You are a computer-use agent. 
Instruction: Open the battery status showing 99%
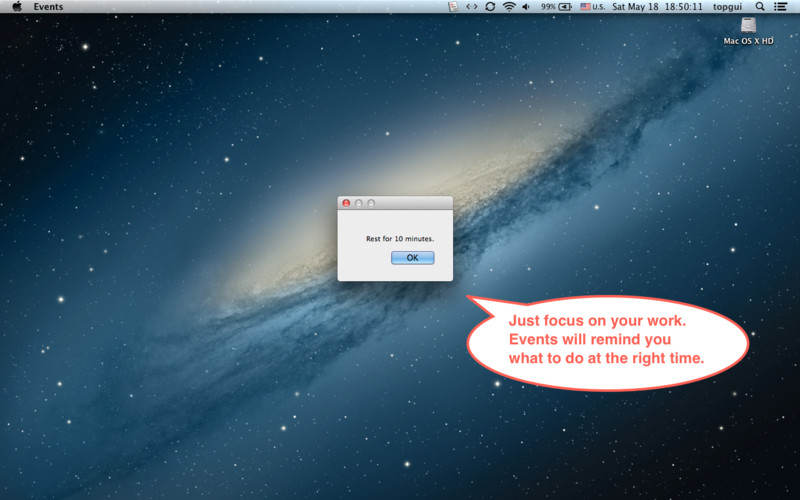coord(556,7)
